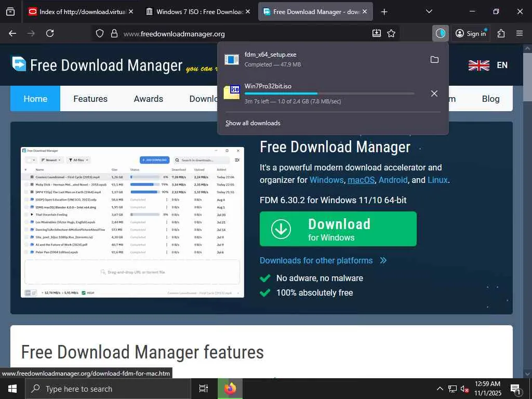
Task: Open the EN language selector
Action: pyautogui.click(x=502, y=65)
